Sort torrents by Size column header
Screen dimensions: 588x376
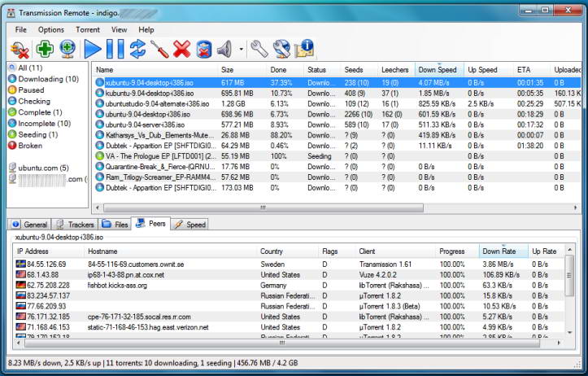[x=242, y=70]
